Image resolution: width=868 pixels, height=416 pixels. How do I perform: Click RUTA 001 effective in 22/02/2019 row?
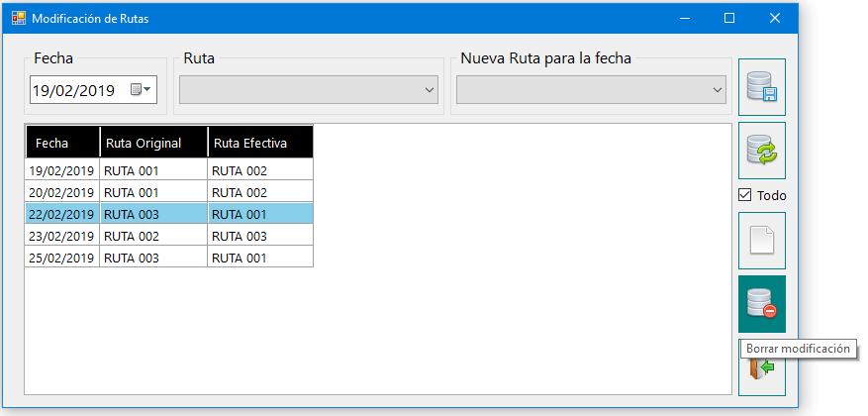tap(260, 214)
